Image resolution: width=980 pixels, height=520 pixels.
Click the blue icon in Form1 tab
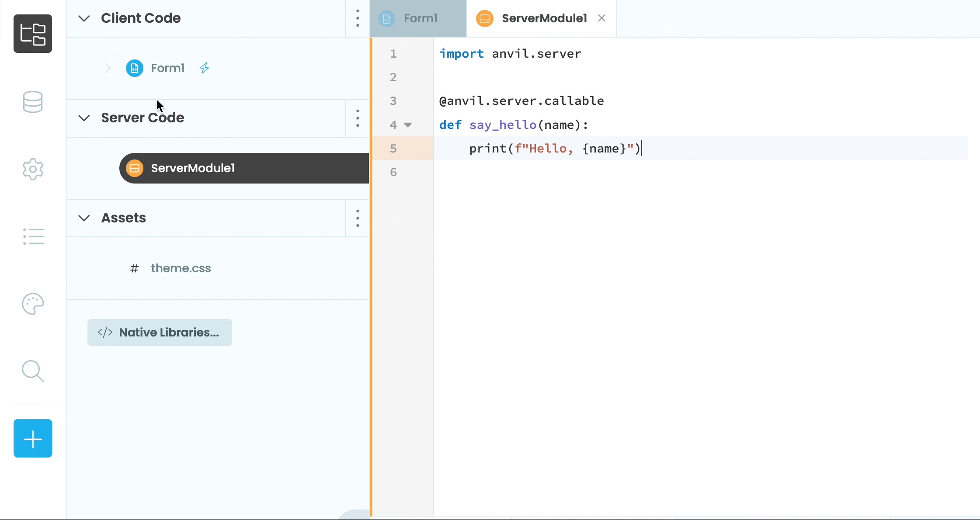coord(386,18)
